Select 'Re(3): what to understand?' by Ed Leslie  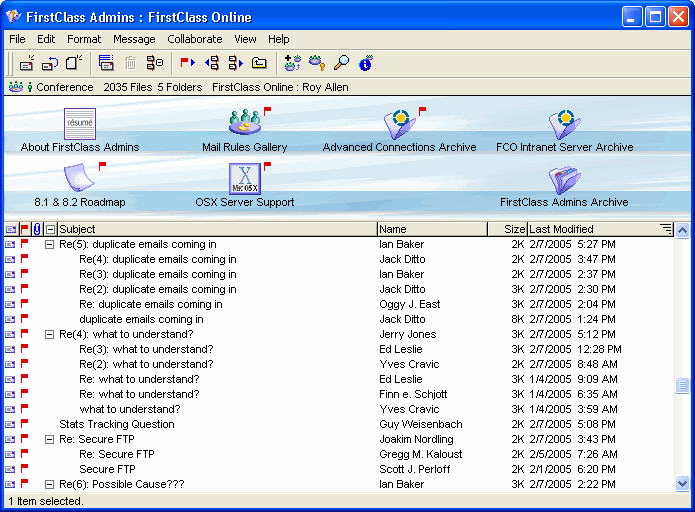(x=146, y=349)
